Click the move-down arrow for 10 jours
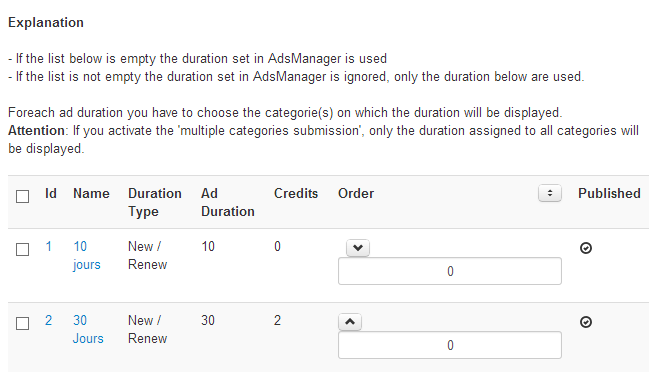Image resolution: width=650 pixels, height=372 pixels. 358,248
